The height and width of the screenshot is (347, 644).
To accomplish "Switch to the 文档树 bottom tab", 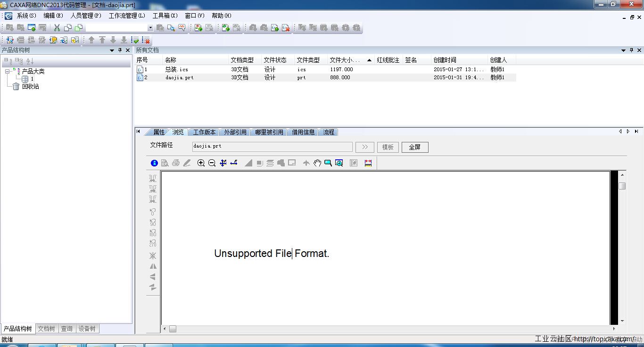I will pos(46,329).
